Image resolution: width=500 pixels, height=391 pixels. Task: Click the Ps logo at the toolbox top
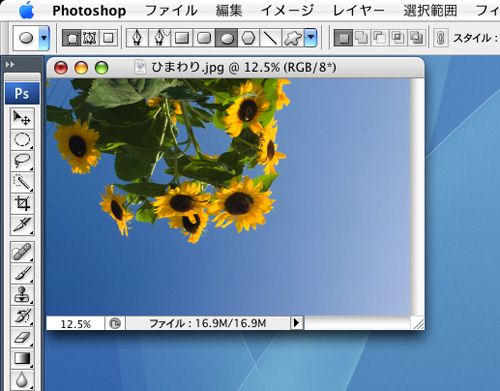22,93
